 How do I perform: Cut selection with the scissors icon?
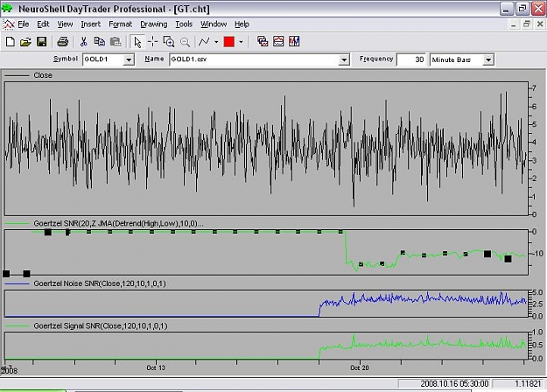click(x=83, y=42)
